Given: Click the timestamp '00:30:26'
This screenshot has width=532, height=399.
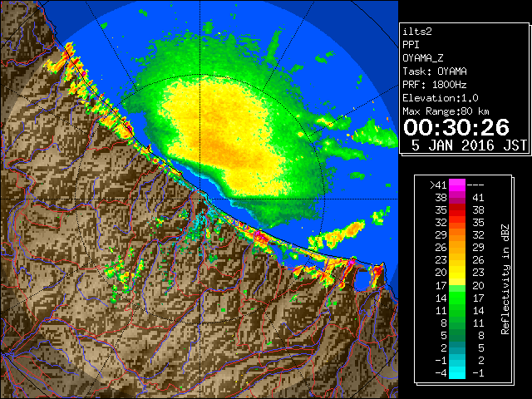Looking at the screenshot, I should pos(456,127).
